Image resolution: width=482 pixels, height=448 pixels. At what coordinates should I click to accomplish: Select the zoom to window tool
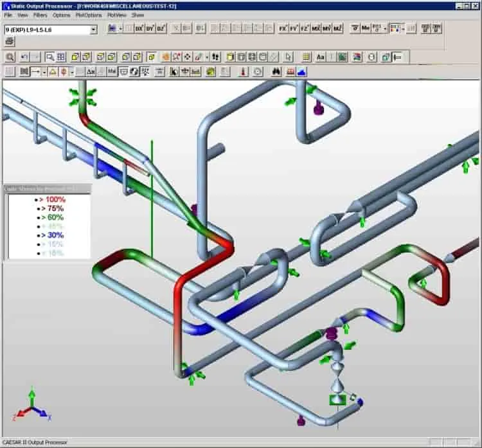pyautogui.click(x=49, y=57)
